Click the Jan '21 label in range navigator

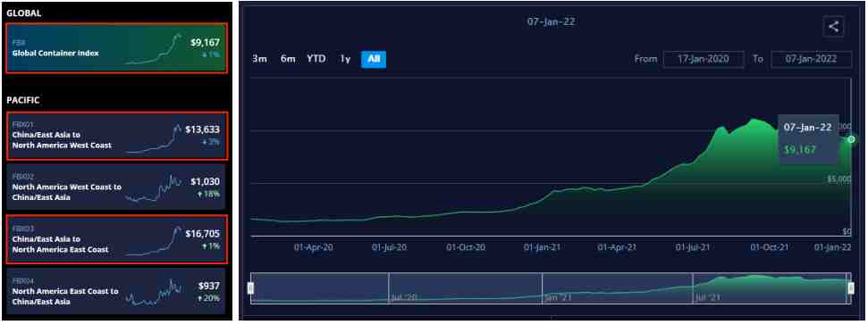click(557, 297)
